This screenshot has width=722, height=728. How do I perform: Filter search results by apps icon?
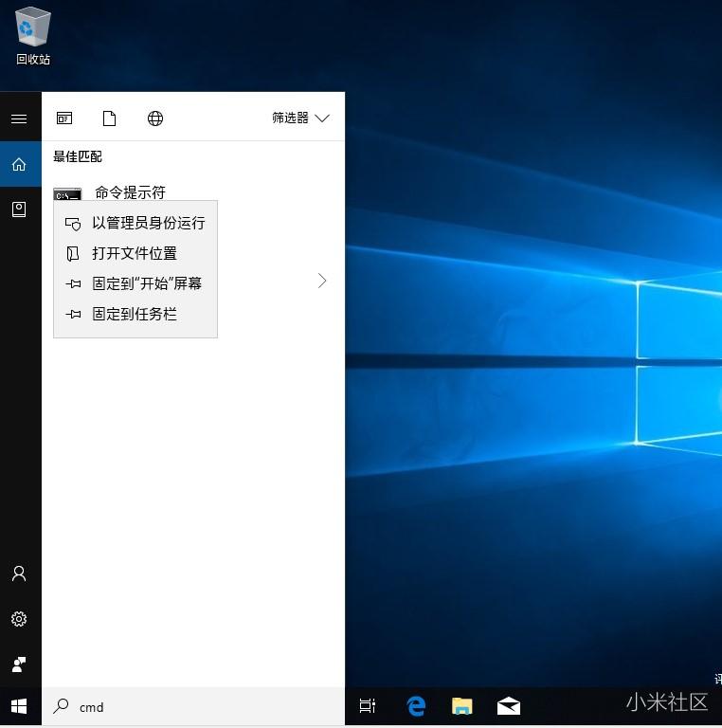[x=64, y=118]
